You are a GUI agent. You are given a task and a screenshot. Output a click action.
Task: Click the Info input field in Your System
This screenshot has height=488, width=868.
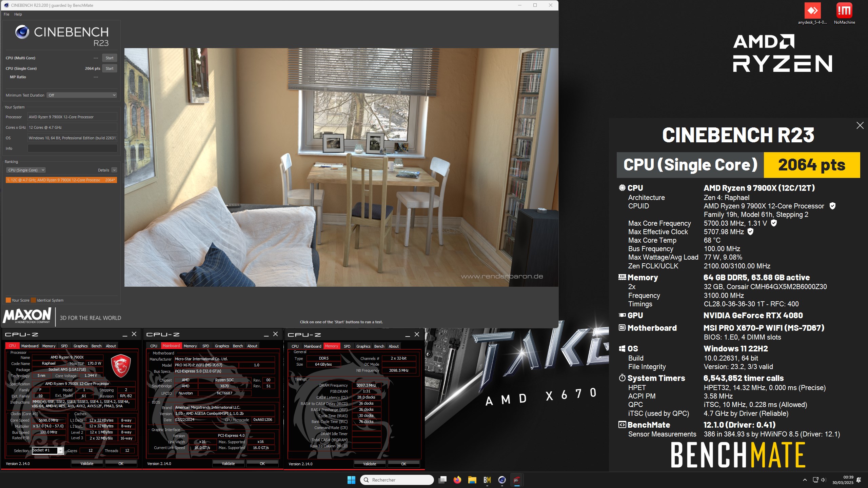tap(72, 148)
